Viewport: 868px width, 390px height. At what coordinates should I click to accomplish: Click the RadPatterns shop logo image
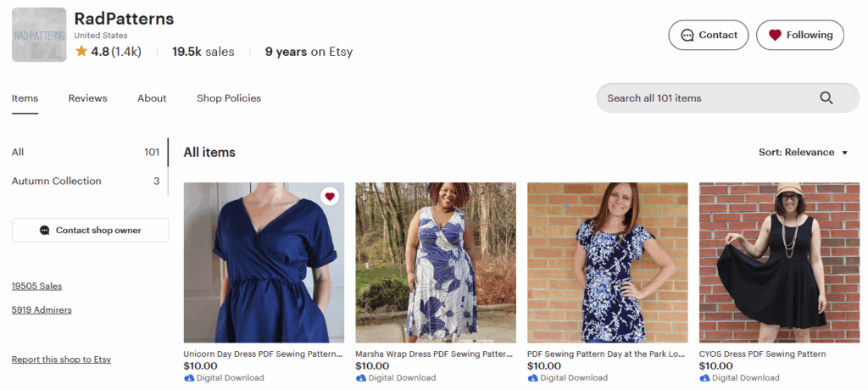point(39,35)
